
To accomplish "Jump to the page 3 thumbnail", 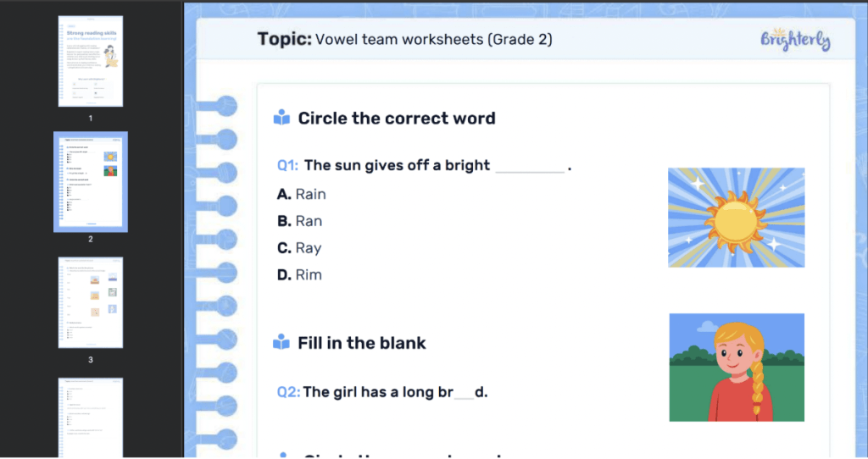I will [x=91, y=302].
